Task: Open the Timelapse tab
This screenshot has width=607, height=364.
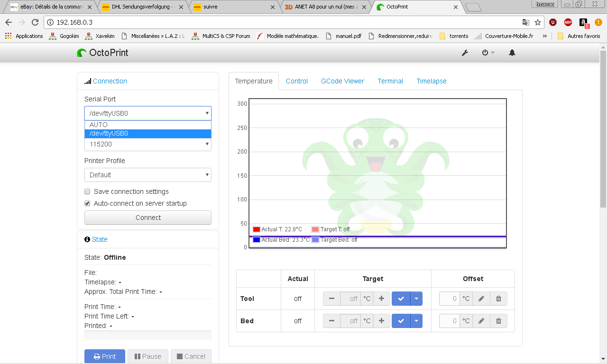Action: [x=432, y=81]
